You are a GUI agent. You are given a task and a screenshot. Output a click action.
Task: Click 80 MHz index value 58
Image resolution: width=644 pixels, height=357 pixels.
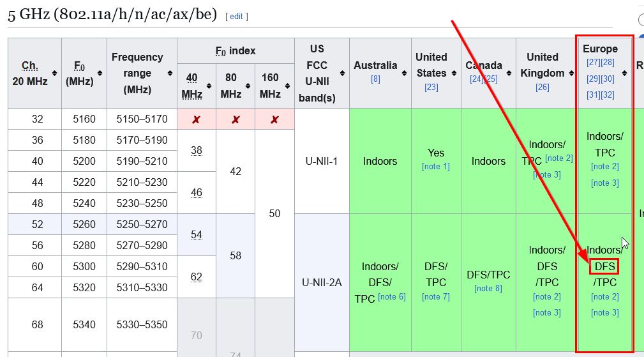point(236,256)
